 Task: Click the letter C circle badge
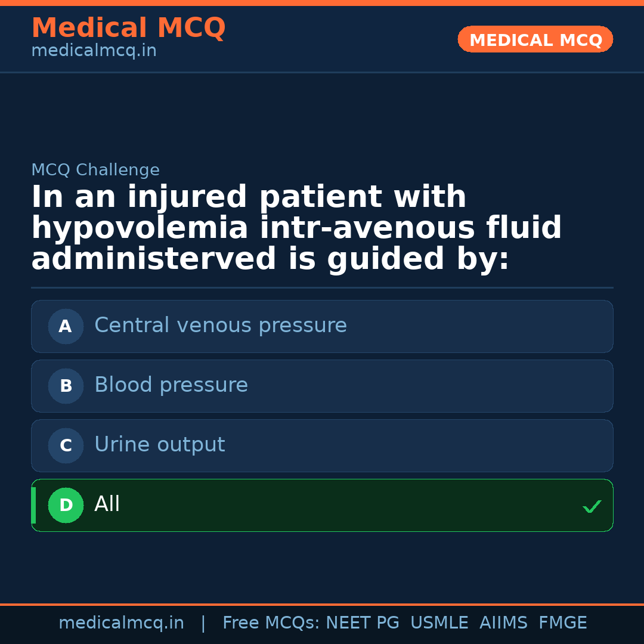click(66, 445)
